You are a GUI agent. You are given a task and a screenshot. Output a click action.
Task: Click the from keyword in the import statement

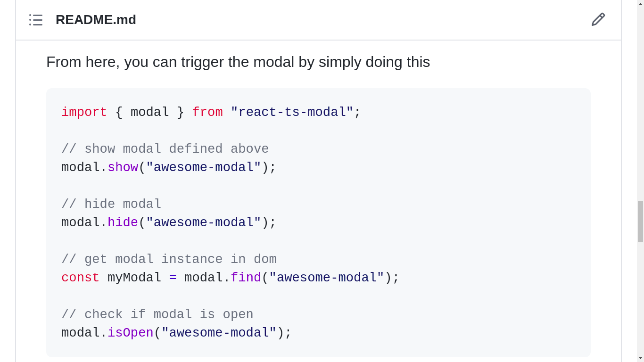pos(207,112)
